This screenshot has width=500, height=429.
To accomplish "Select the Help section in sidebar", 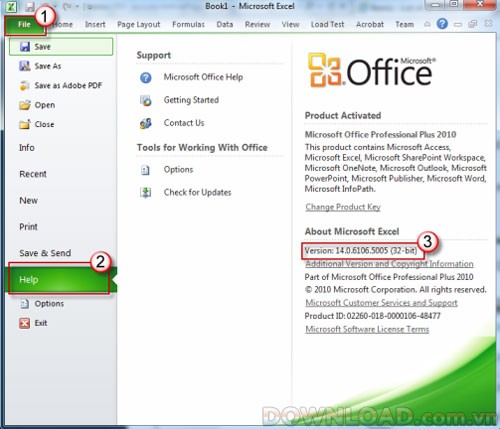I will point(61,279).
